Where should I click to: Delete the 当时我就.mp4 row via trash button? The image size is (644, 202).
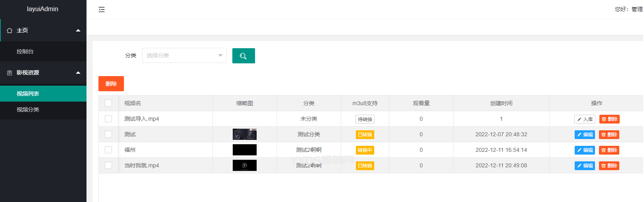click(x=609, y=166)
